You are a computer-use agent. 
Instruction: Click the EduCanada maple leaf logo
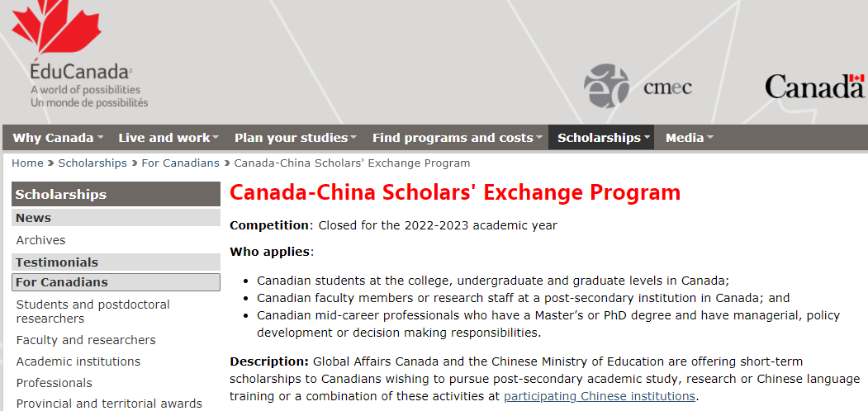79,54
